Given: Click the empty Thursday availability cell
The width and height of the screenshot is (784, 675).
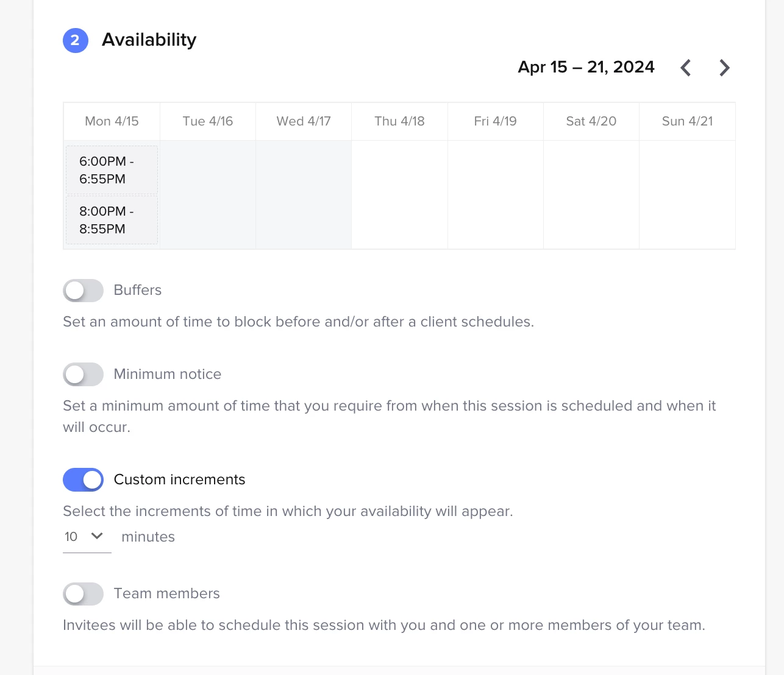Looking at the screenshot, I should (x=399, y=194).
